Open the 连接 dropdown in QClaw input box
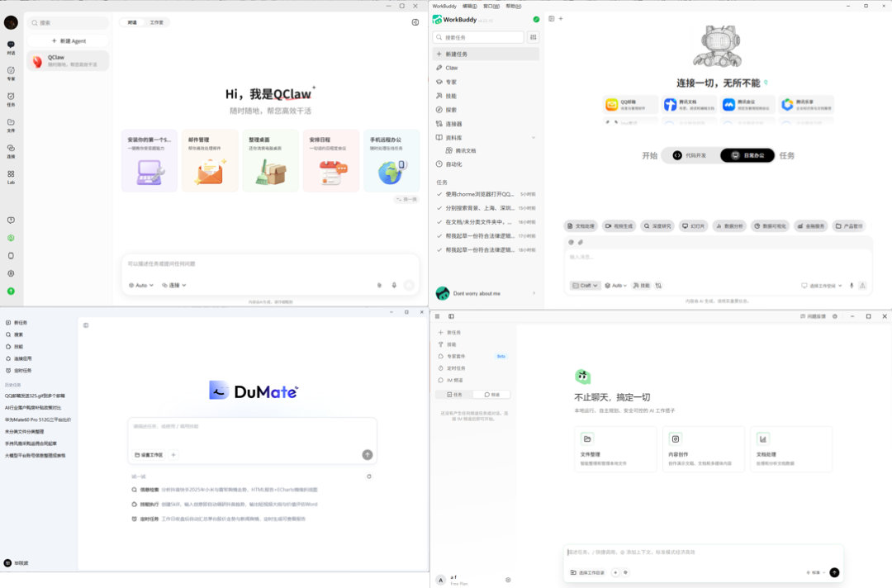 (174, 285)
